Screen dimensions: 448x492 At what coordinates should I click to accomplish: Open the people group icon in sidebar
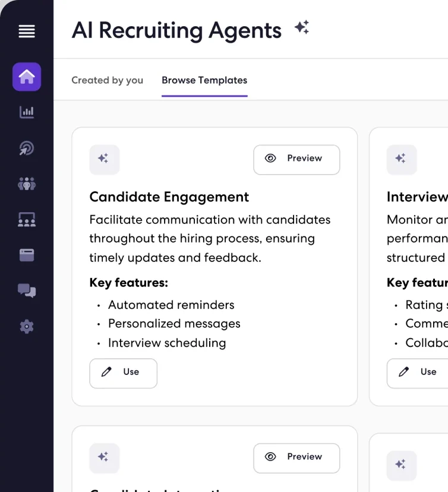tap(27, 184)
